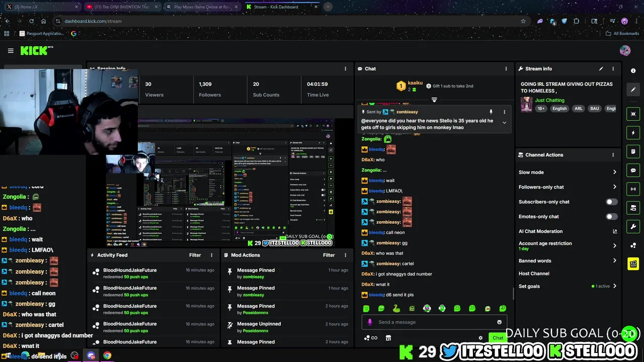Open Discord from the taskbar
This screenshot has height=362, width=644.
pos(91,355)
